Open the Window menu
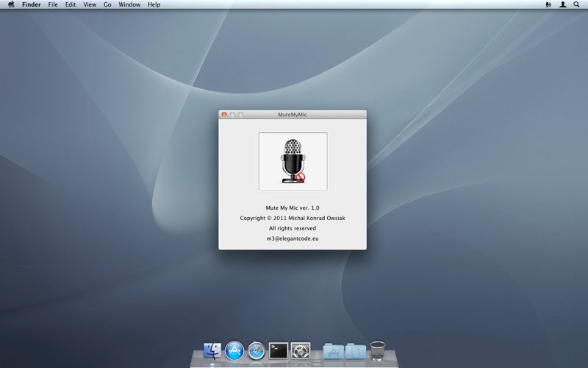588x368 pixels. [129, 4]
